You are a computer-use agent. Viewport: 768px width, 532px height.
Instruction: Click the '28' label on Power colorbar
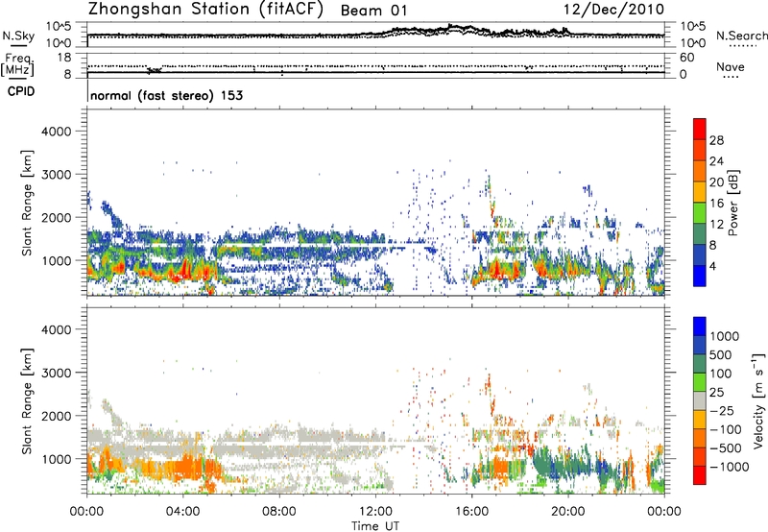716,140
